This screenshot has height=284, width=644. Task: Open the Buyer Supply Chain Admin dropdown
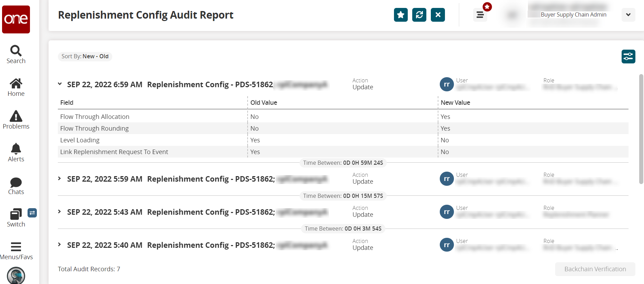[x=628, y=15]
